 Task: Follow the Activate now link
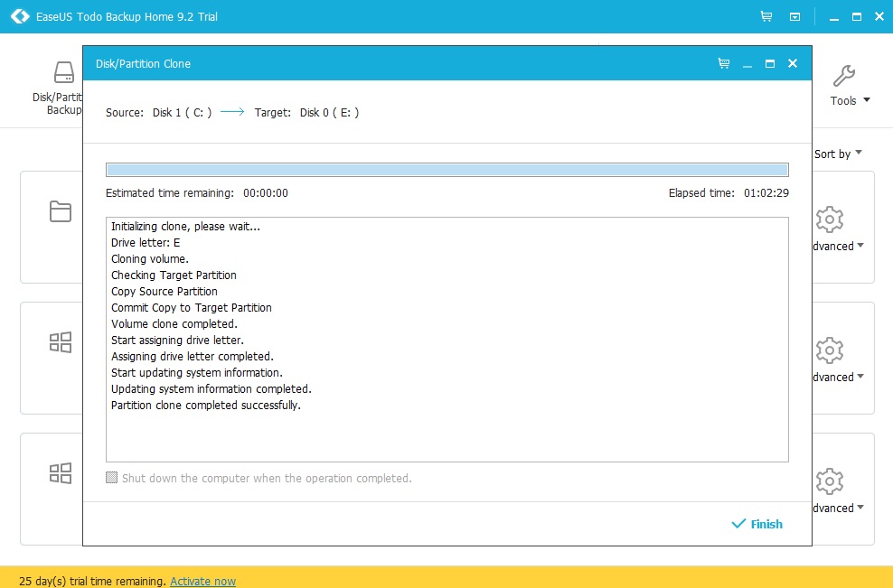[x=202, y=581]
